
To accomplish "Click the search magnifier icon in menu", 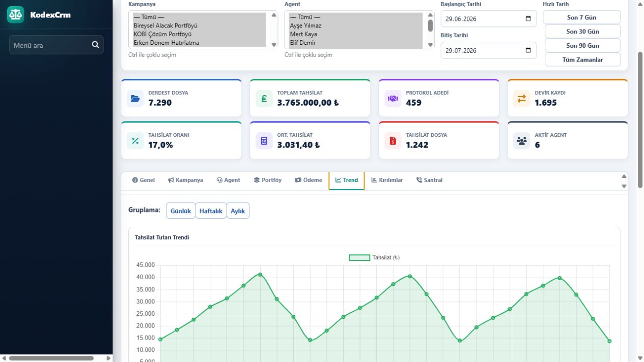I will tap(95, 45).
